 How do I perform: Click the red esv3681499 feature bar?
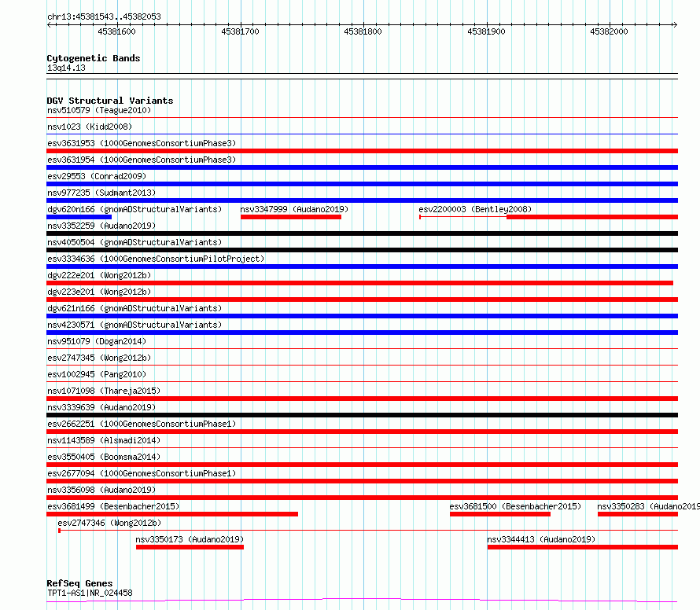[x=172, y=515]
